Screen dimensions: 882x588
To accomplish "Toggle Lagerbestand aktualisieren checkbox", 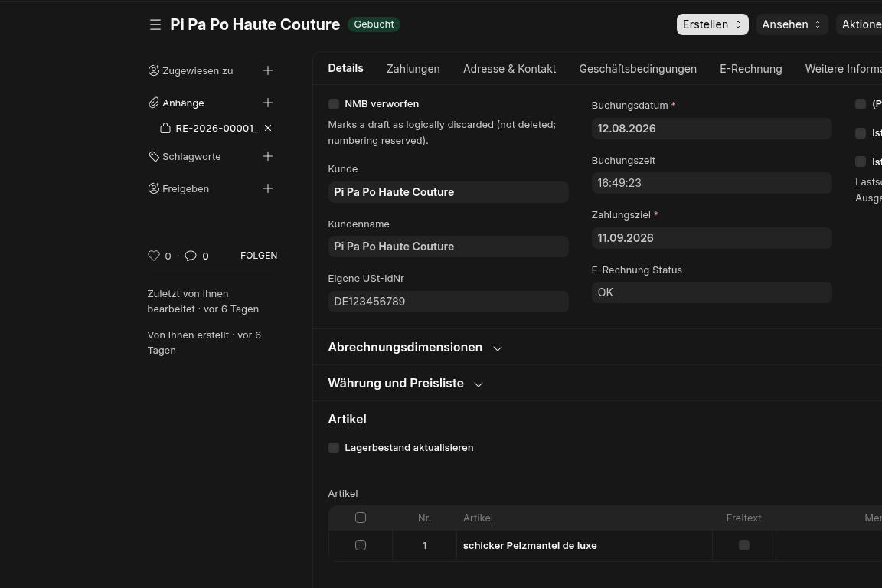I will tap(334, 448).
